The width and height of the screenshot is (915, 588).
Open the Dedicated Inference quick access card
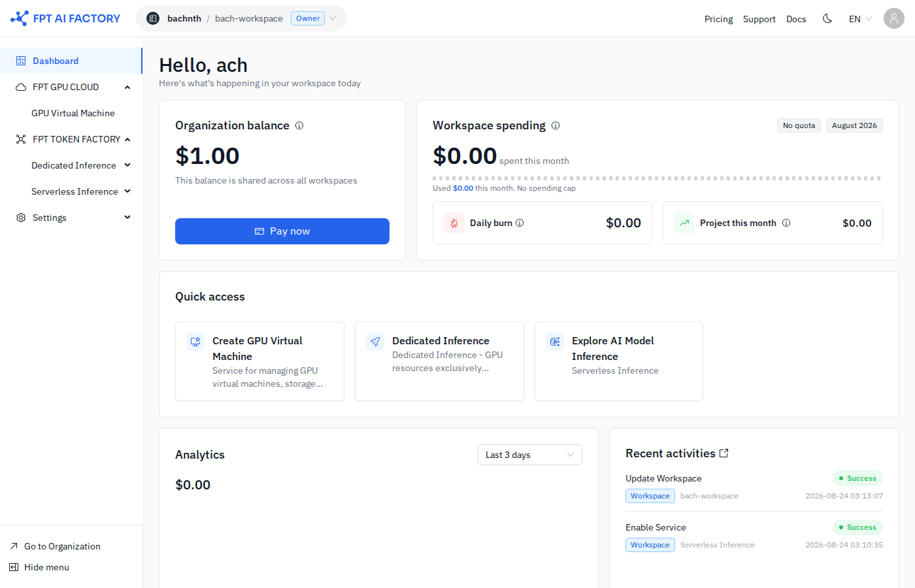(x=439, y=361)
